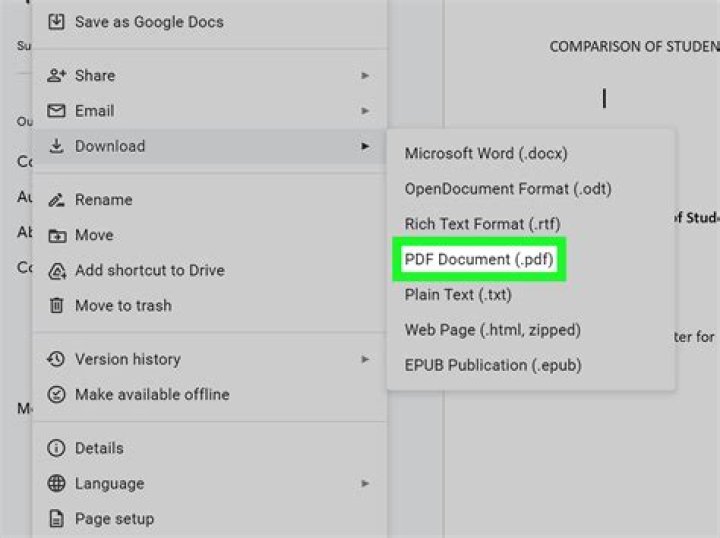Click the Share person-plus icon
The width and height of the screenshot is (720, 538).
(57, 76)
